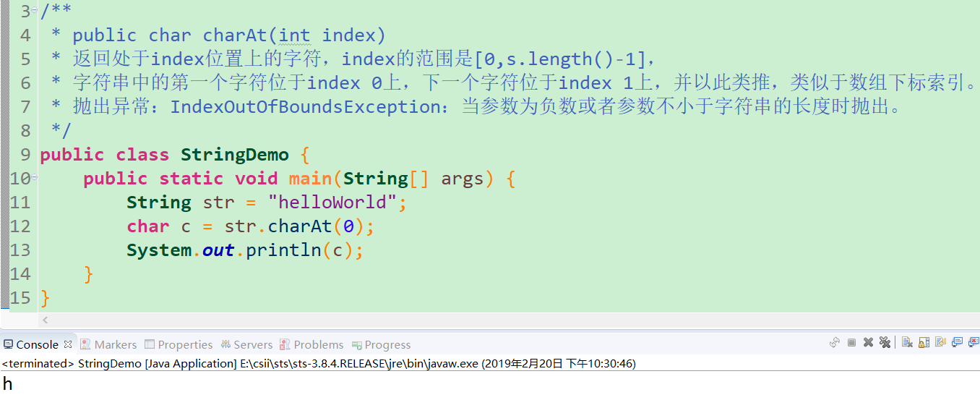The image size is (980, 400).
Task: Click System.out.println(c) statement
Action: (245, 250)
